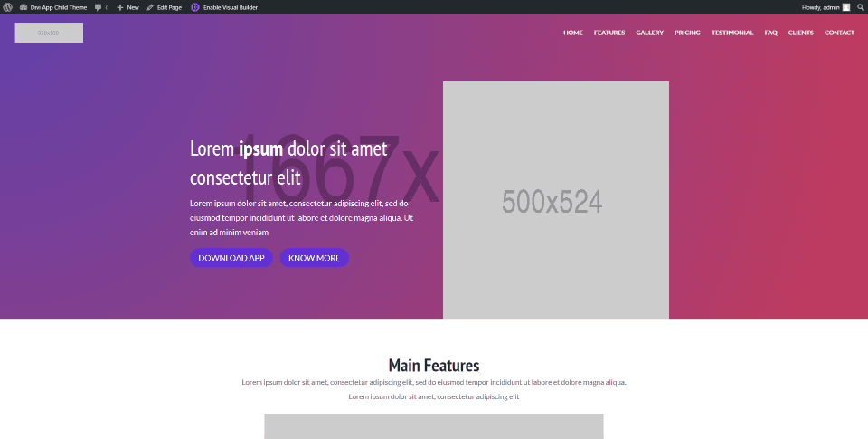Image resolution: width=868 pixels, height=439 pixels.
Task: Click the hero headline 'Lorem ipsum dolor sit amet'
Action: pos(288,148)
